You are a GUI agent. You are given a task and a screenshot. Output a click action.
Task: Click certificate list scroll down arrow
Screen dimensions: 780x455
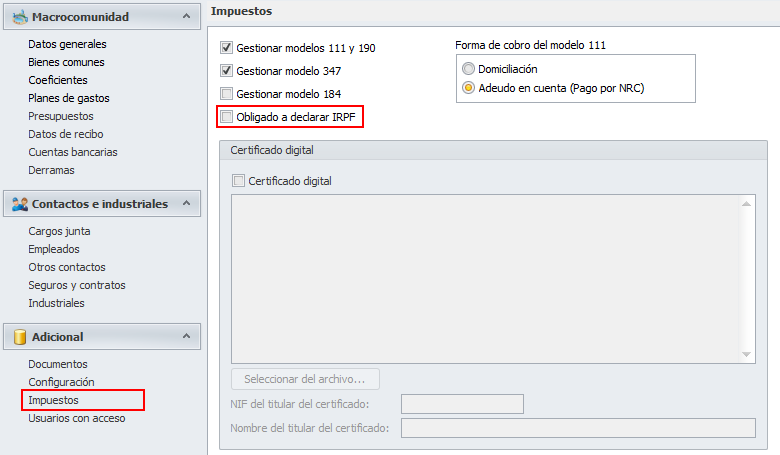point(746,355)
